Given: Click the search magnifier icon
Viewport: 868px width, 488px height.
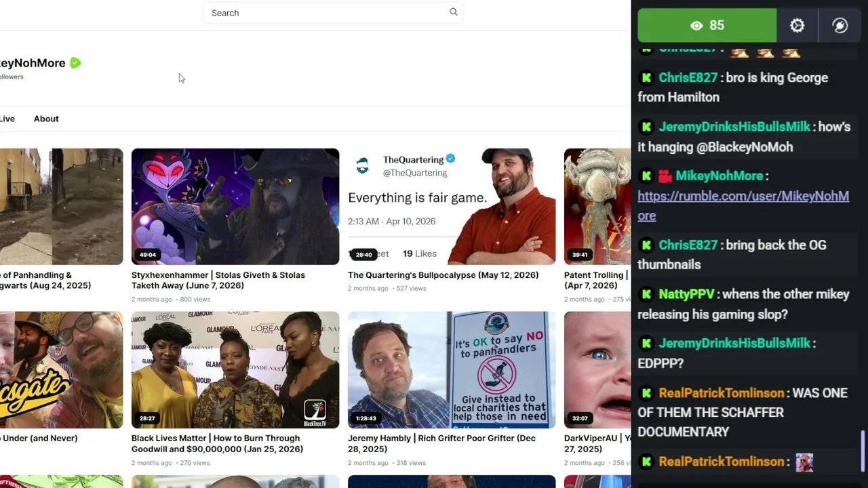Looking at the screenshot, I should point(454,12).
